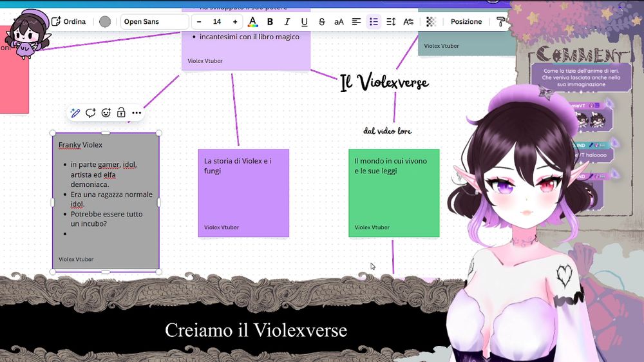Add an emoji reaction to the note
This screenshot has height=362, width=644.
coord(106,113)
